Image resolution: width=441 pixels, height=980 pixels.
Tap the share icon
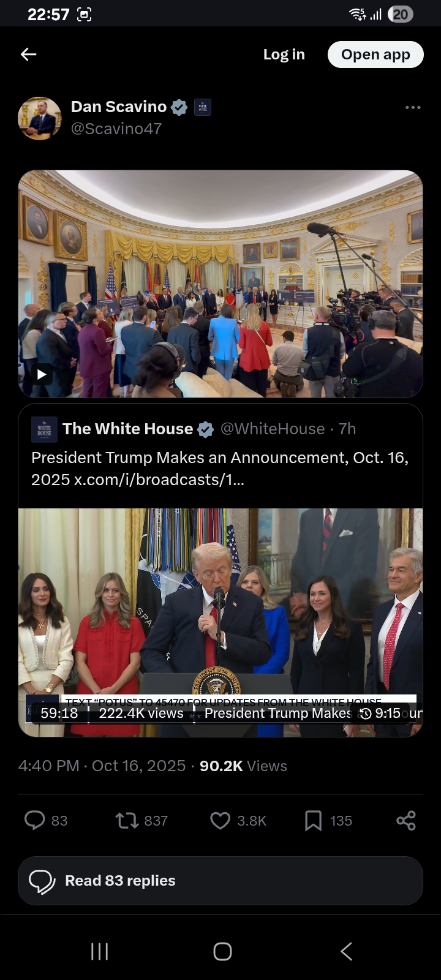(406, 820)
